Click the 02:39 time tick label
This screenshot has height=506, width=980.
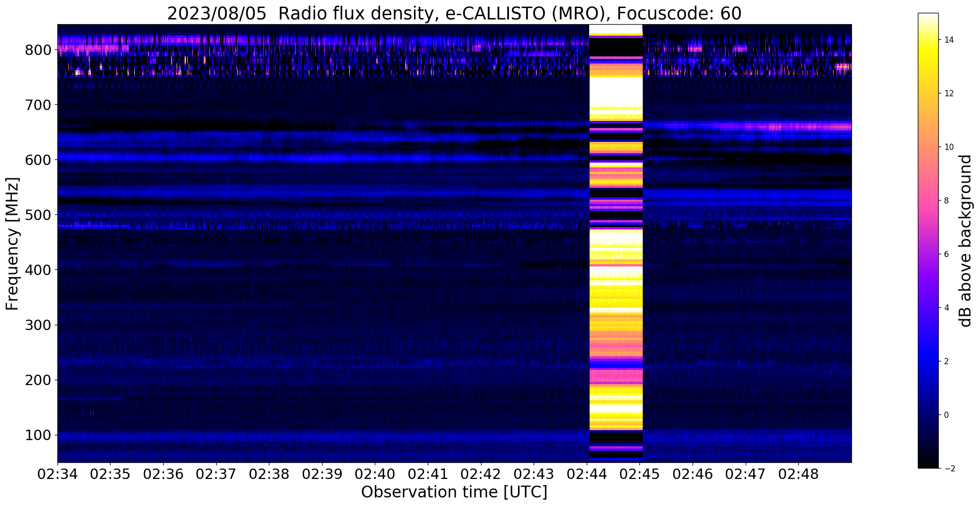coord(323,475)
